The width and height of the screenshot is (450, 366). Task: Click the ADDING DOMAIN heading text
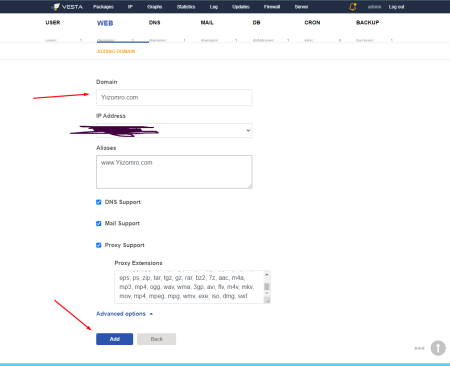point(116,51)
